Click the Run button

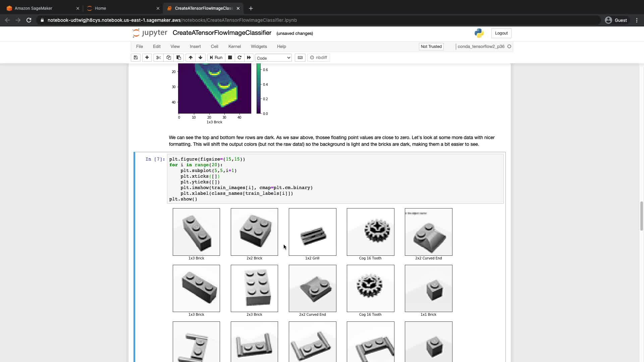coord(216,58)
